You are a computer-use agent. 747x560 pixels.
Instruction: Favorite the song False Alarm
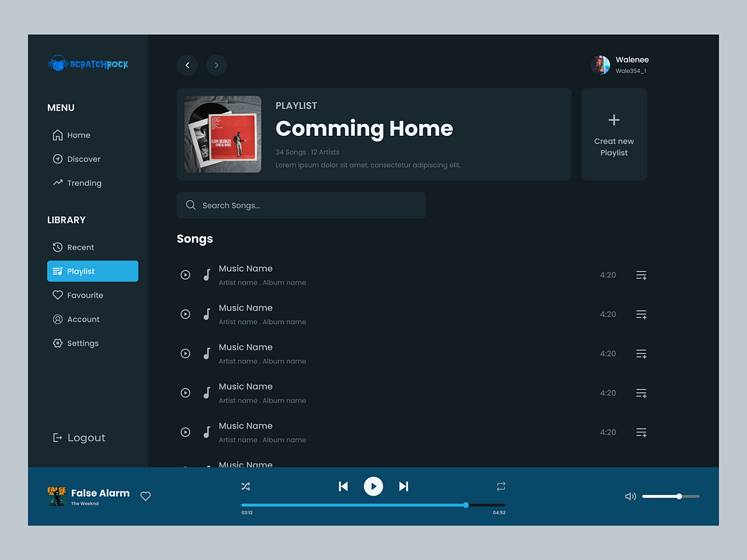[145, 496]
